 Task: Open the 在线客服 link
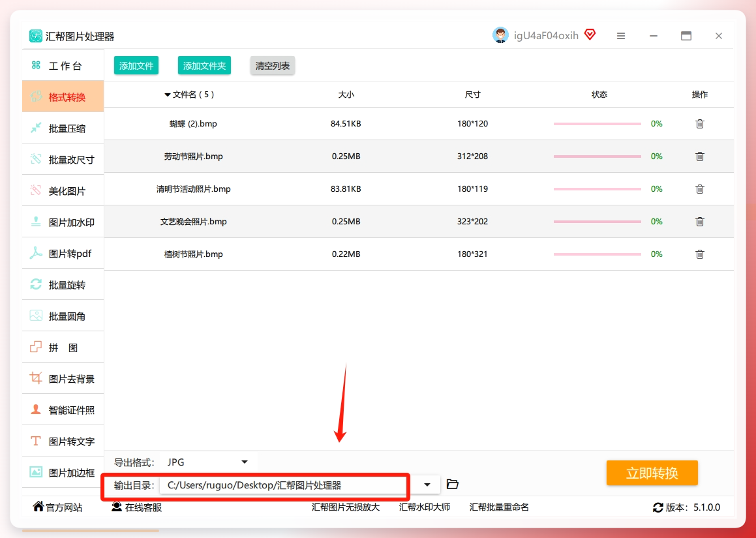(x=136, y=507)
